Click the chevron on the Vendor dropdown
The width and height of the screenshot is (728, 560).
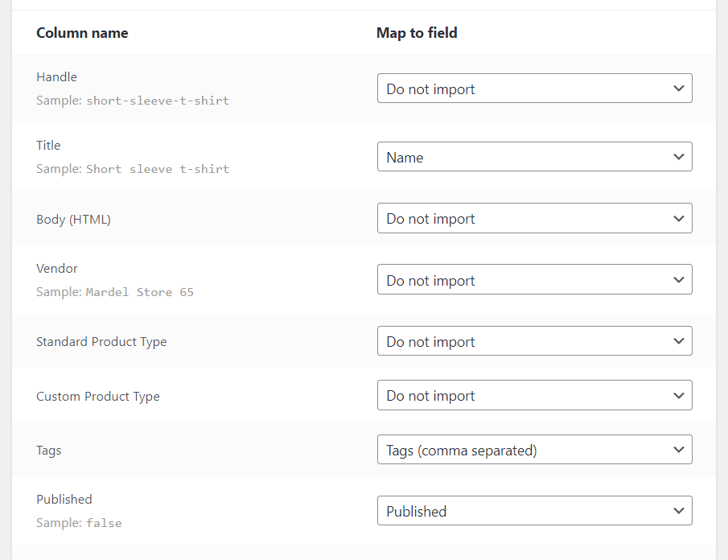tap(678, 280)
